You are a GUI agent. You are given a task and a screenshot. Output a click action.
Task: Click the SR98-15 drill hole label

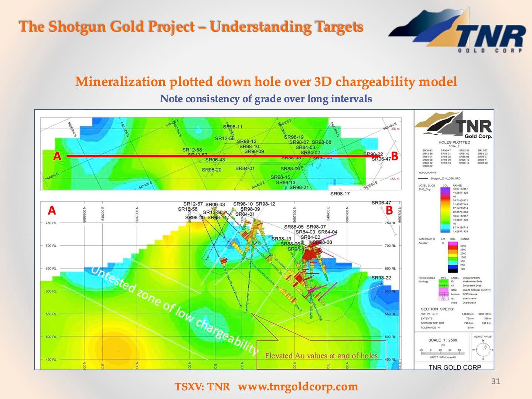pyautogui.click(x=280, y=177)
